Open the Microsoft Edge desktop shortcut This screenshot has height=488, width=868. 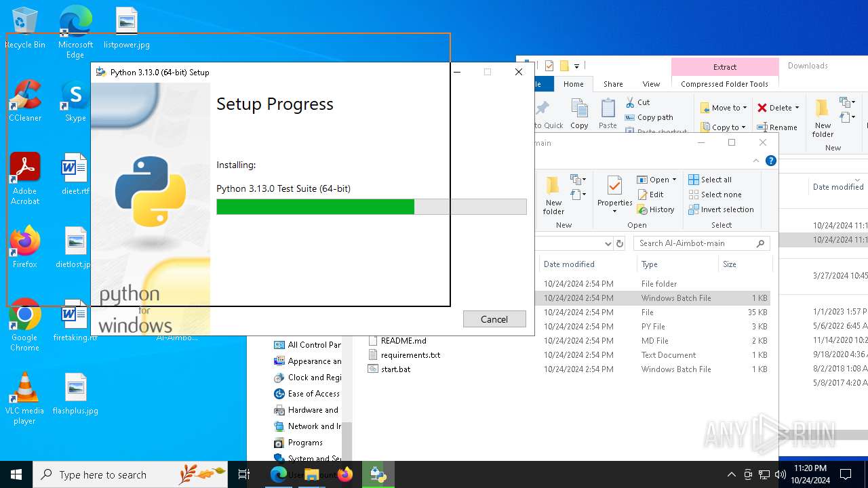(75, 32)
